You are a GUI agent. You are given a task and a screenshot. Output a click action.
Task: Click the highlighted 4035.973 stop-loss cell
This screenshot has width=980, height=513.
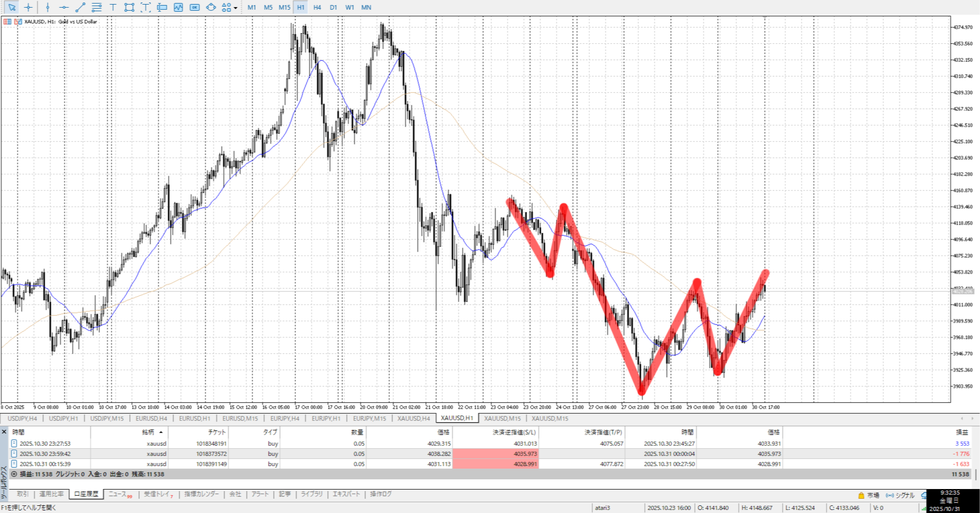pos(495,454)
